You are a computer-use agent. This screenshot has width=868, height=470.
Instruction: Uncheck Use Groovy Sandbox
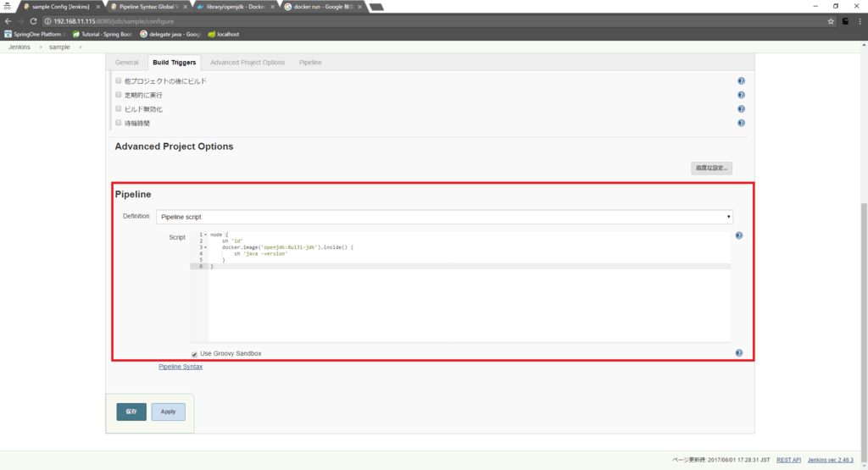point(194,354)
